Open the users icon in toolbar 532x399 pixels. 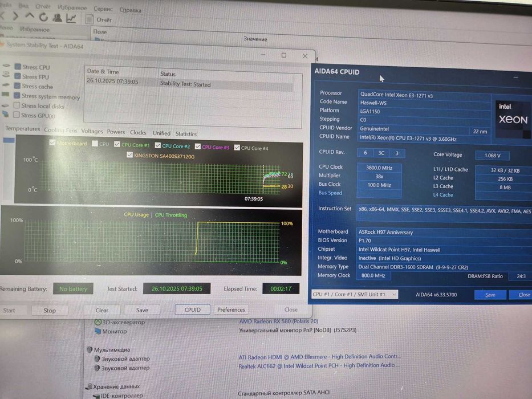tap(58, 17)
